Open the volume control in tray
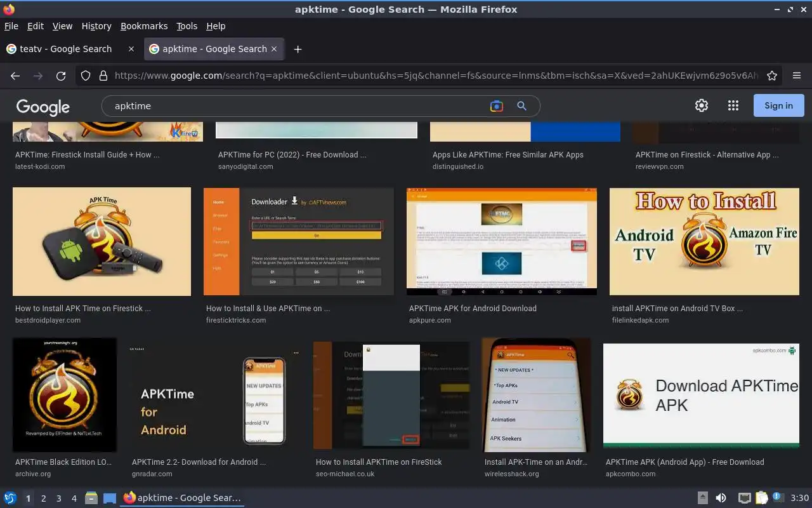 tap(721, 498)
